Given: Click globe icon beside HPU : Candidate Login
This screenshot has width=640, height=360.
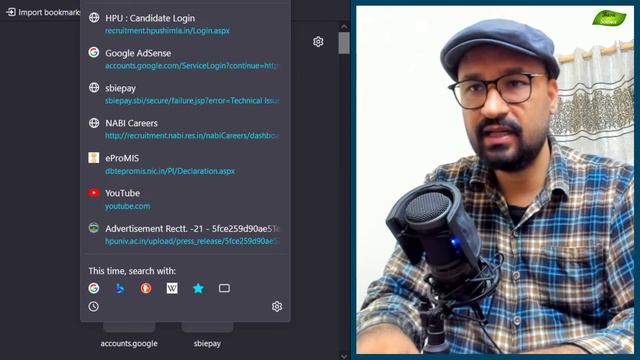Looking at the screenshot, I should [94, 17].
